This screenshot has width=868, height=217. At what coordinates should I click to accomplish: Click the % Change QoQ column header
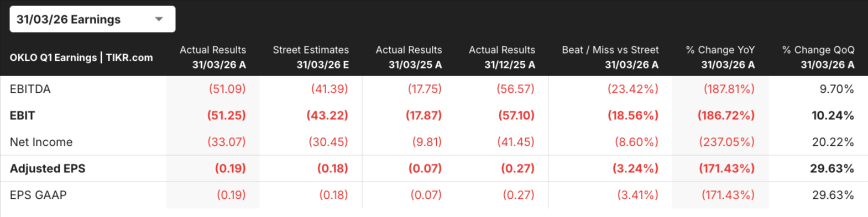[818, 57]
